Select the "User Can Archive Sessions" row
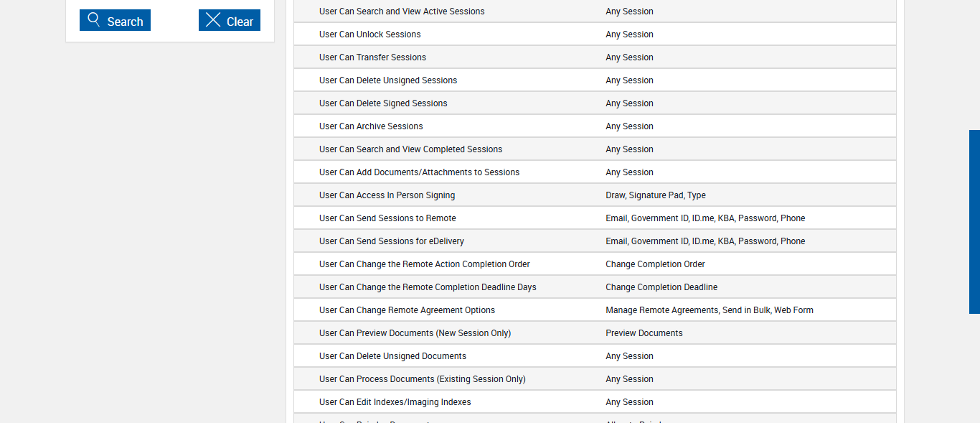 (x=371, y=126)
